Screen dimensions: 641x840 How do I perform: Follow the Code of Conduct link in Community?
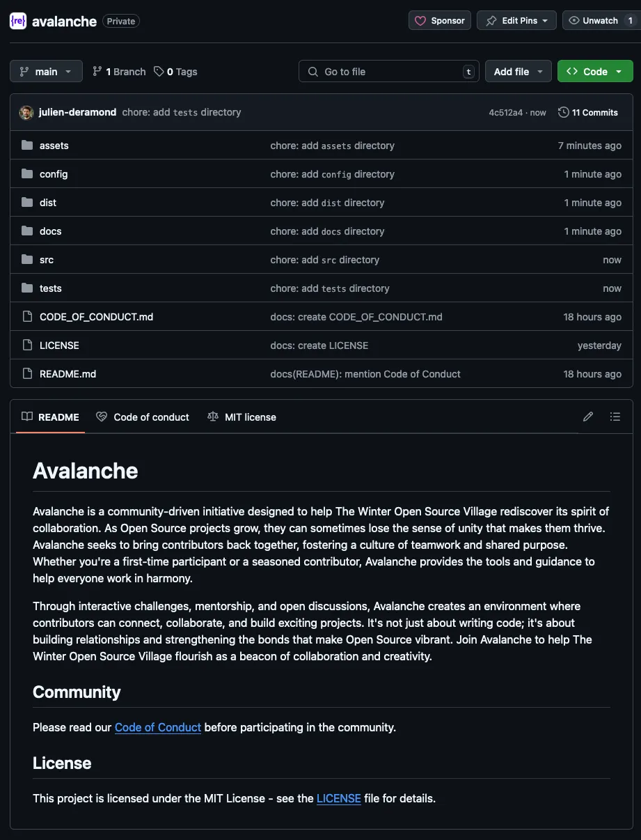(x=158, y=727)
